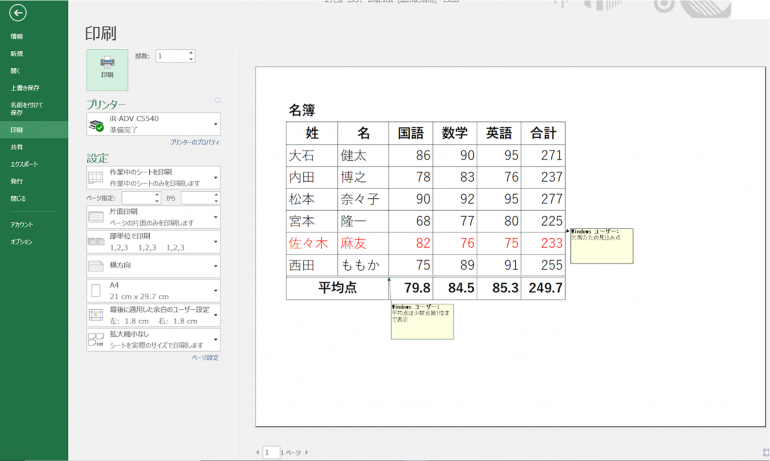770x461 pixels.
Task: Increase the 部数 copies count with up arrow
Action: [191, 53]
